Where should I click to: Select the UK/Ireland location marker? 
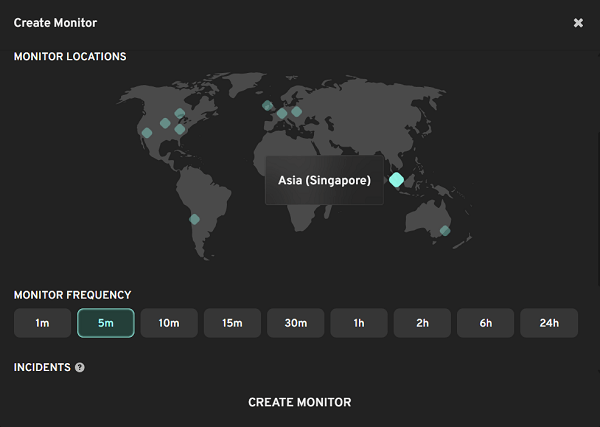coord(268,105)
